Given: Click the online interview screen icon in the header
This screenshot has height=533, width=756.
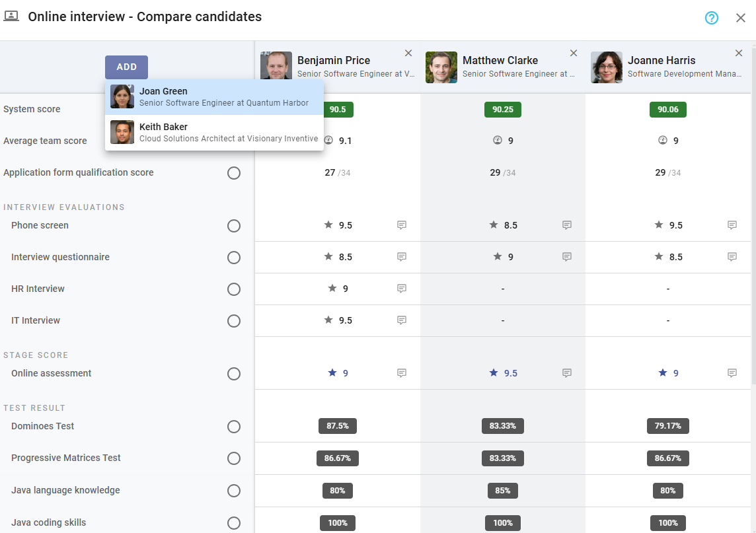Looking at the screenshot, I should (11, 16).
